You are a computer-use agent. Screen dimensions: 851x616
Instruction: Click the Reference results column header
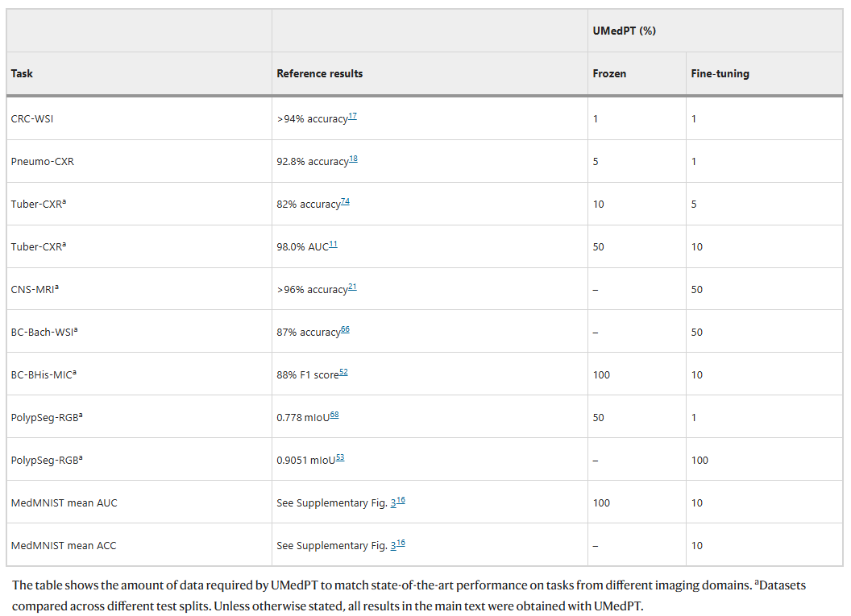coord(319,73)
